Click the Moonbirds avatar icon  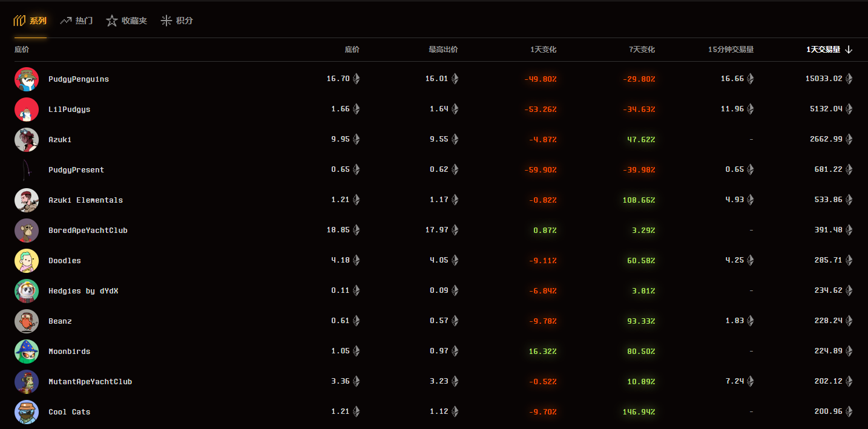[27, 352]
